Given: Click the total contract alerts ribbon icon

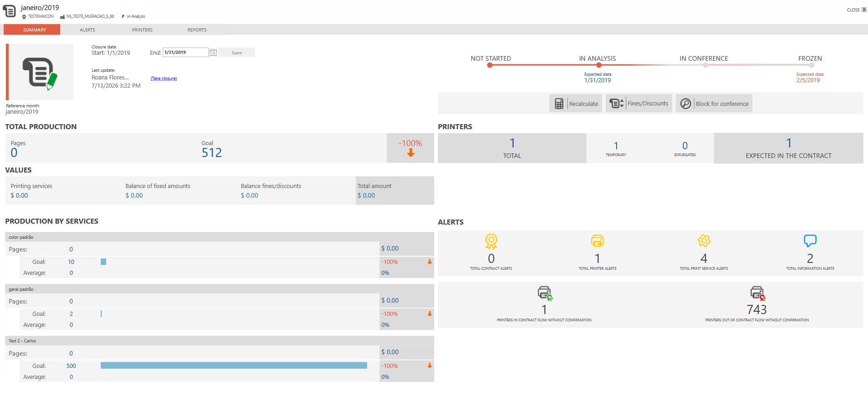Looking at the screenshot, I should pyautogui.click(x=491, y=241).
